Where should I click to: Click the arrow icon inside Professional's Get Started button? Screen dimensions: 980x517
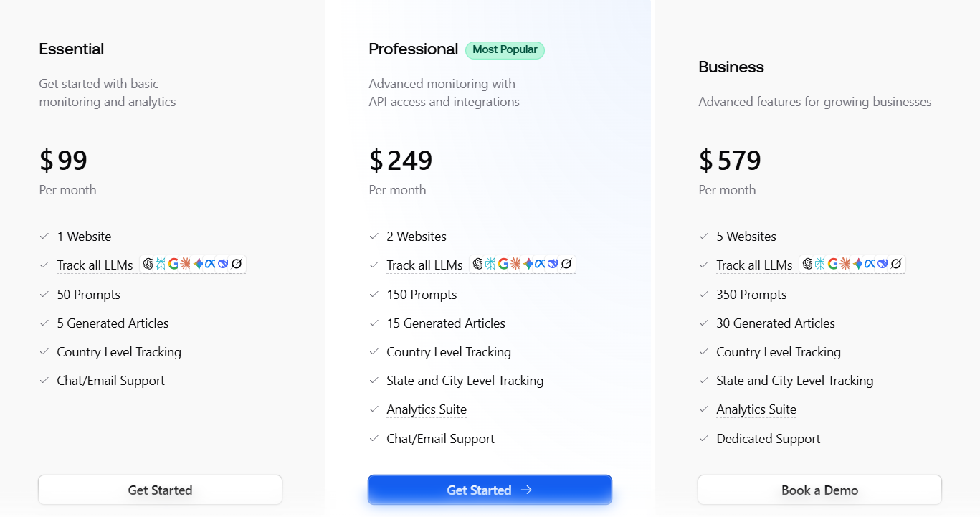526,490
